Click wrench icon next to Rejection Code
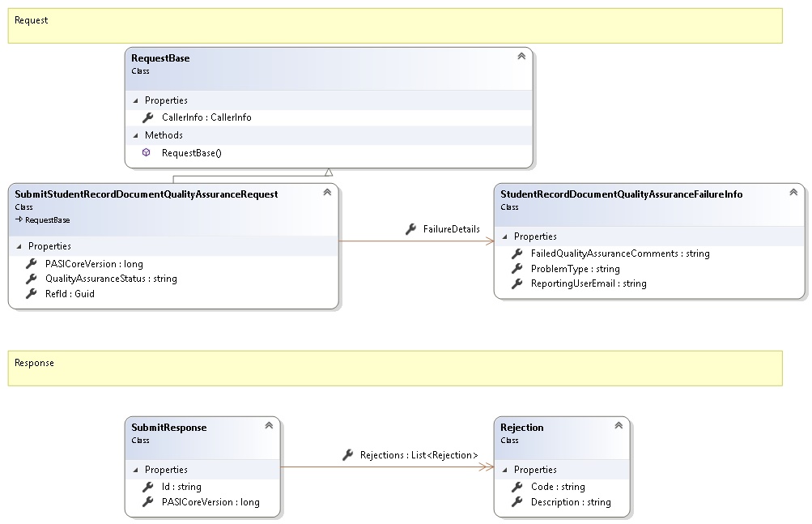This screenshot has width=812, height=524. pyautogui.click(x=516, y=487)
